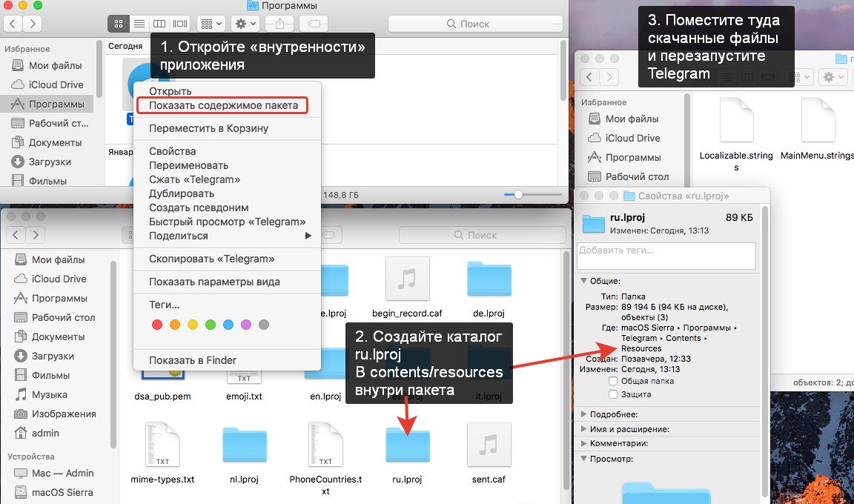The height and width of the screenshot is (504, 854).
Task: Expand the Имя и расширение section
Action: pos(584,429)
